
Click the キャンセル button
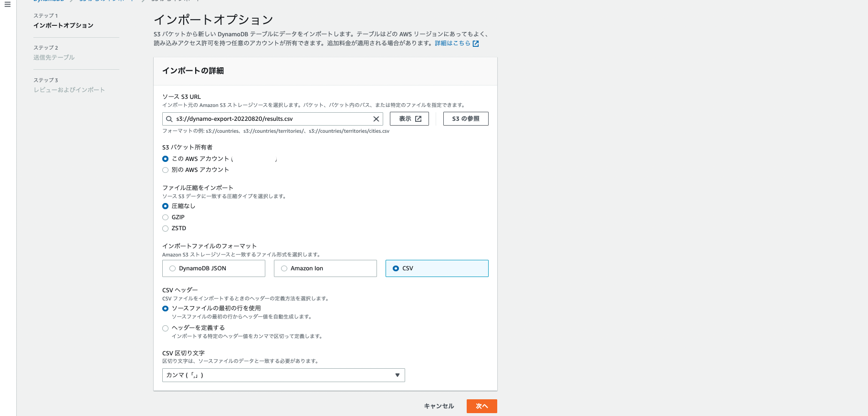click(x=439, y=406)
